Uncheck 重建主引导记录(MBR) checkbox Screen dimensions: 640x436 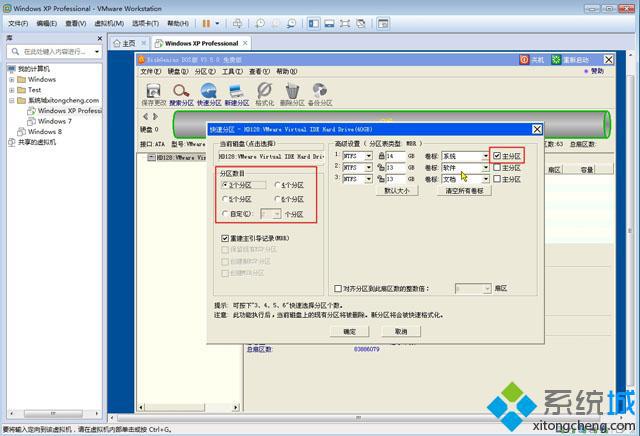225,238
